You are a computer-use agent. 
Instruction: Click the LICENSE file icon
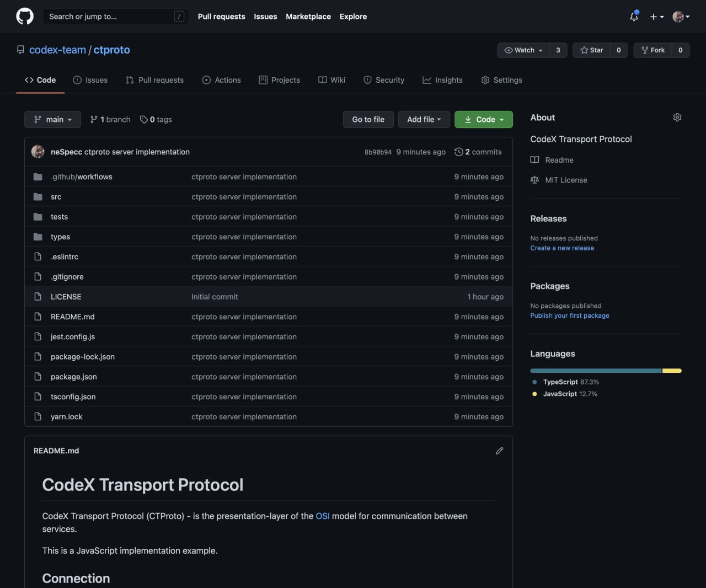point(38,297)
